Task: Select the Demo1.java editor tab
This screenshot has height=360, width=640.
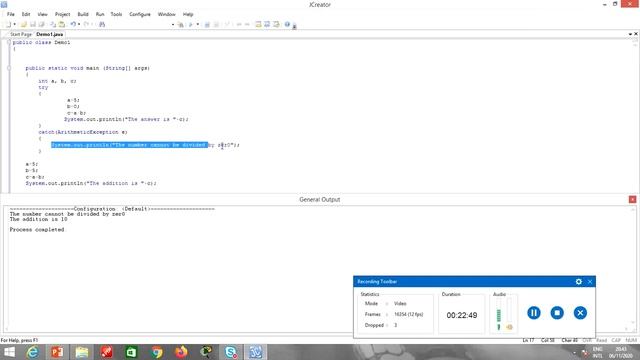Action: [49, 34]
